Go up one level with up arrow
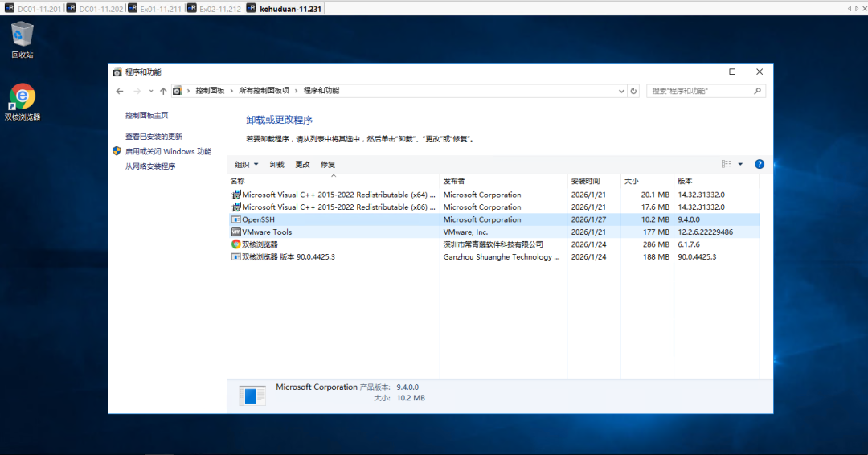Image resolution: width=868 pixels, height=455 pixels. click(x=163, y=91)
